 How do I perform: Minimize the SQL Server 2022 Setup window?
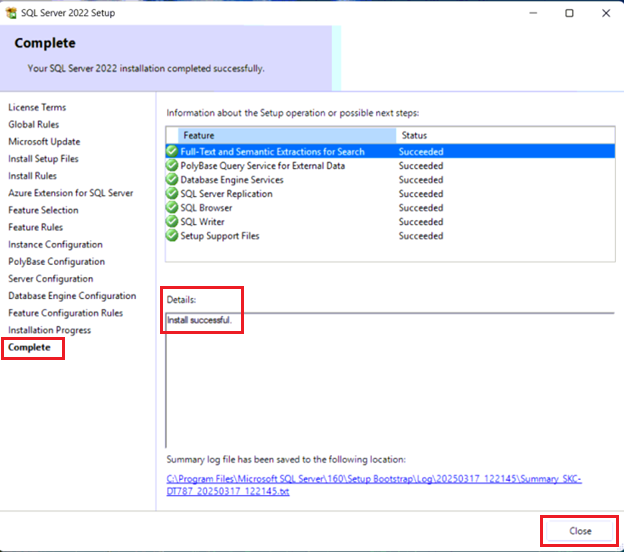pos(533,13)
